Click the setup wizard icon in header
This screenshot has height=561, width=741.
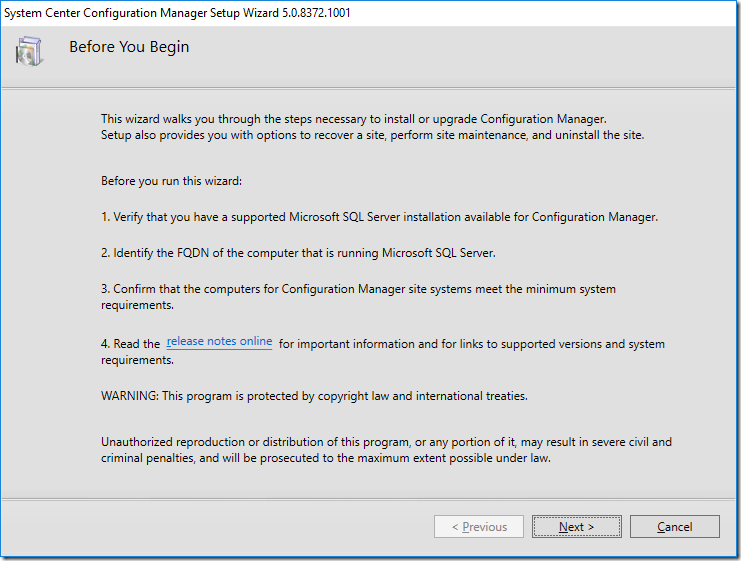29,51
